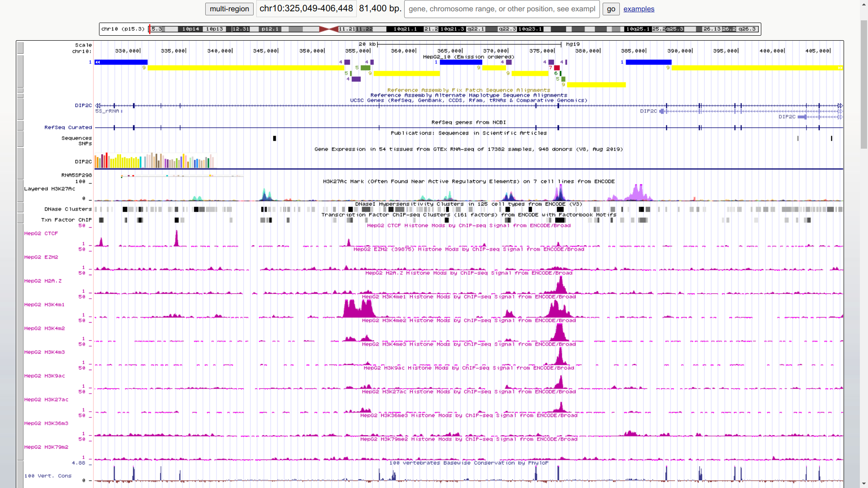Click the 100 vertebrates PhyloP conservation title

tap(468, 463)
